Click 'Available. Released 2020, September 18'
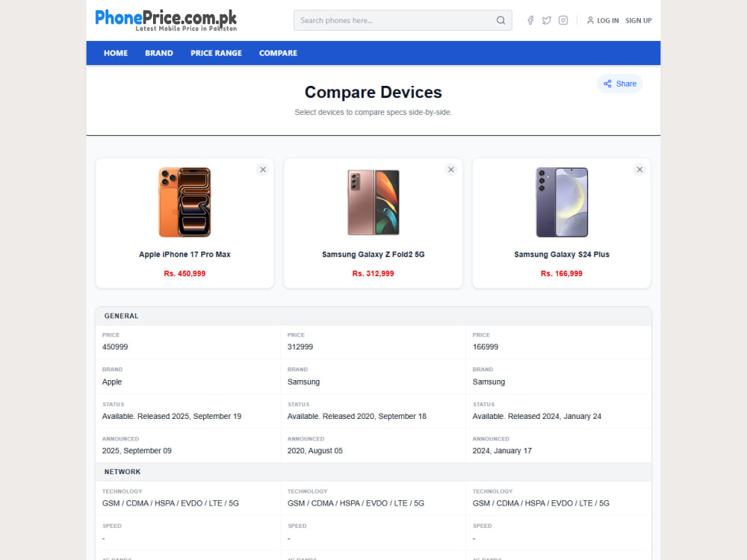This screenshot has height=560, width=747. click(x=357, y=416)
